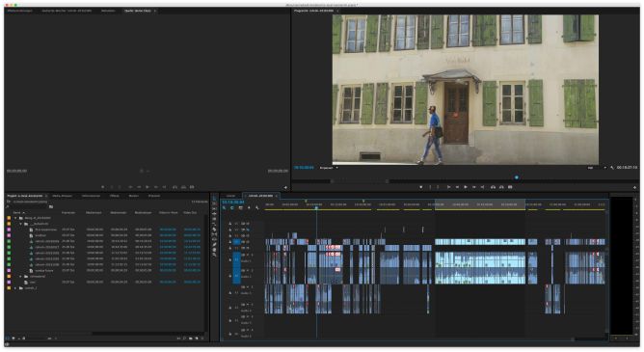The image size is (644, 352).
Task: Toggle nest-sequence insert mode in timeline header
Action: (225, 208)
